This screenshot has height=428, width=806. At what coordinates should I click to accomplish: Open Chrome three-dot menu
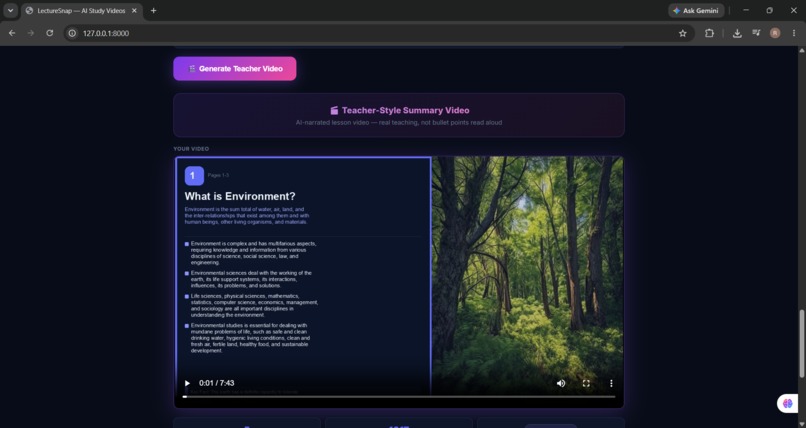pyautogui.click(x=794, y=33)
